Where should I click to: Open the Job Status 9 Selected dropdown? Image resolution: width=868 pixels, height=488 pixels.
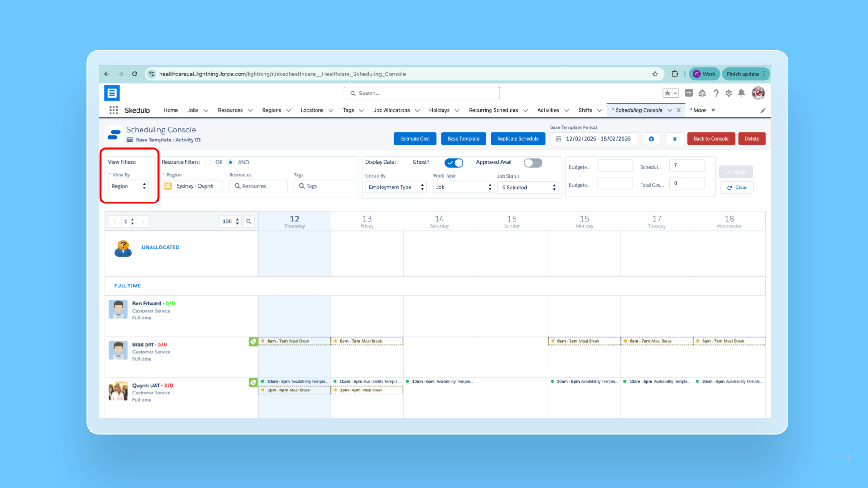pyautogui.click(x=528, y=188)
